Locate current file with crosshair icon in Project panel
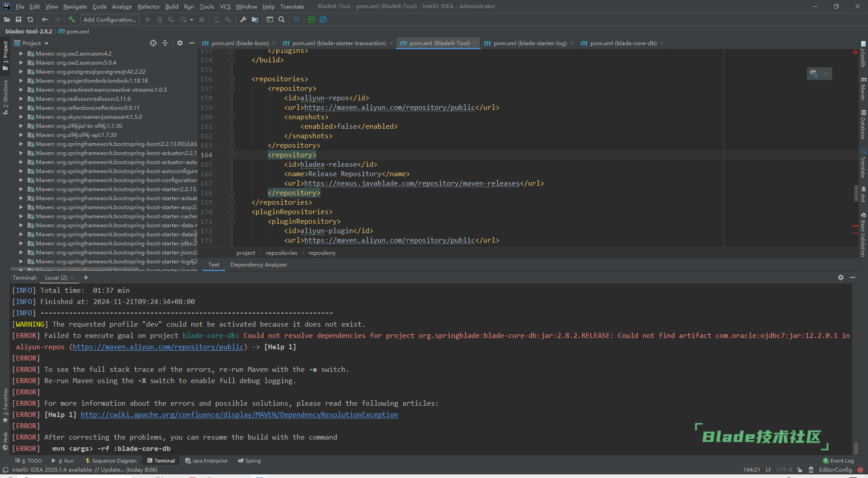This screenshot has width=868, height=478. [x=153, y=43]
